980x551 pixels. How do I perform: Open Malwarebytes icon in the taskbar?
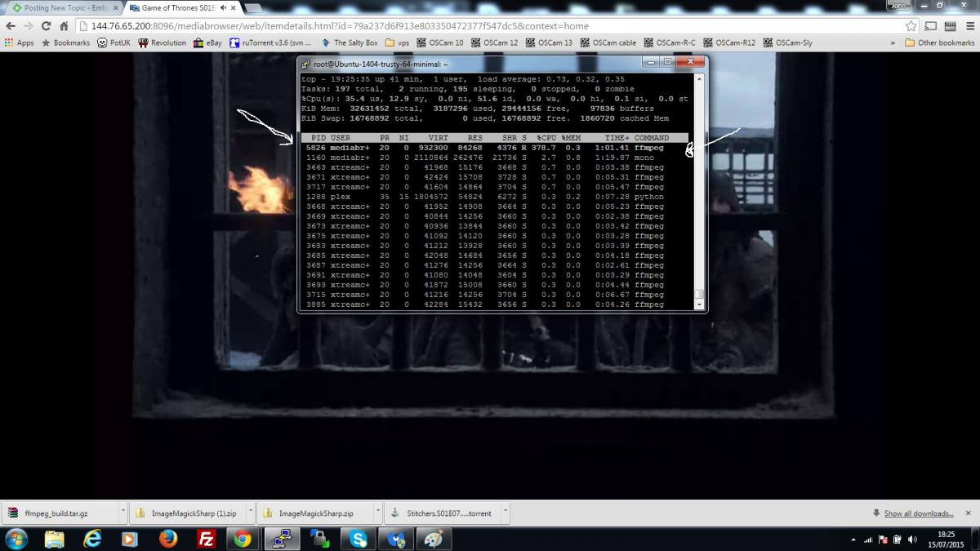point(395,539)
